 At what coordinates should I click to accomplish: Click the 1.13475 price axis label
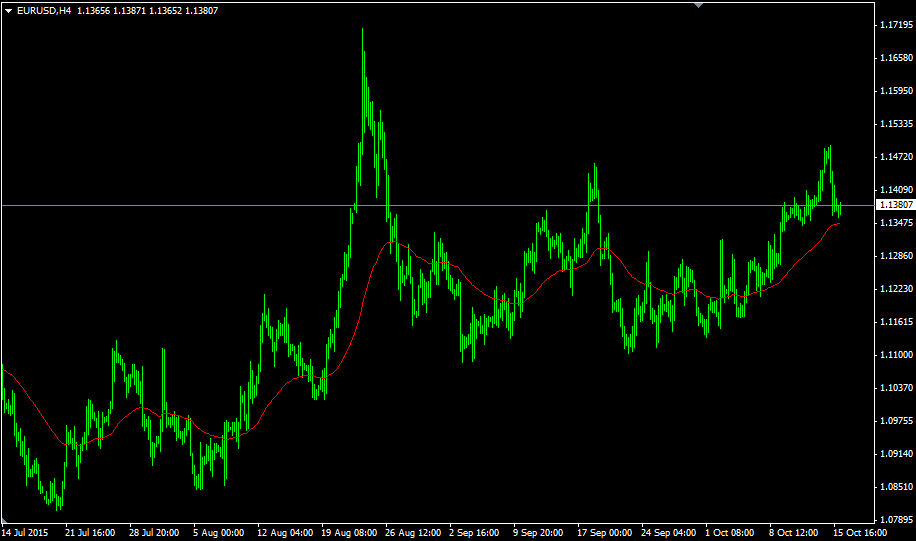tap(896, 223)
